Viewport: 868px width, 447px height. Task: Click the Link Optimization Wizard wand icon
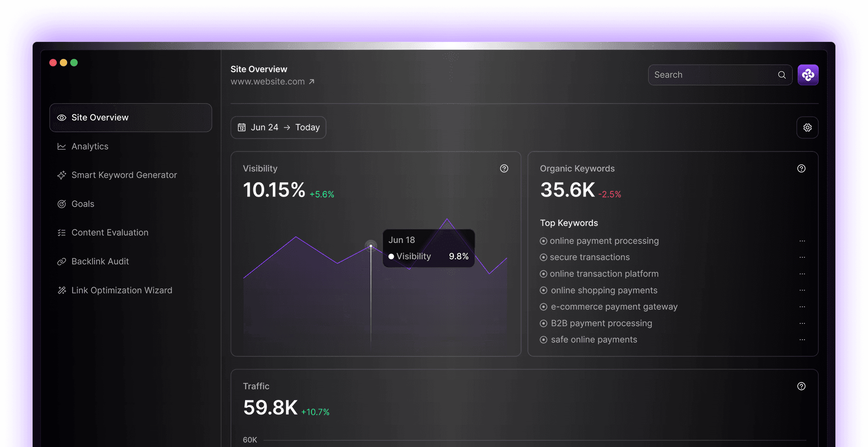tap(61, 290)
